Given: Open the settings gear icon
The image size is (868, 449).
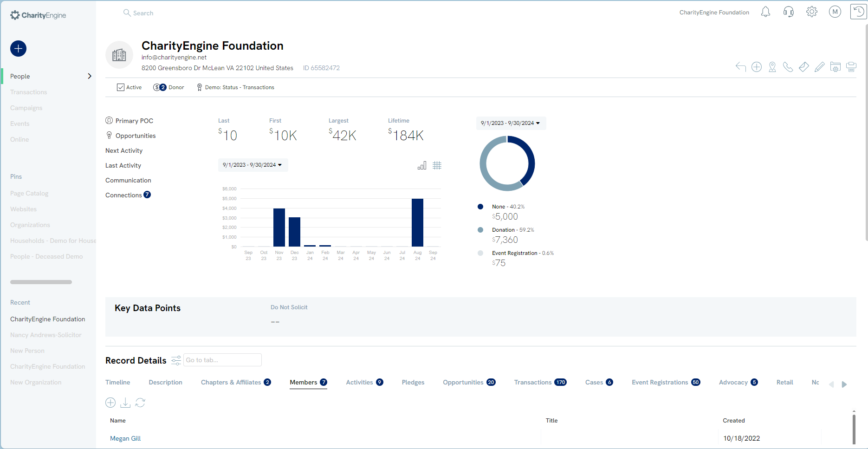Looking at the screenshot, I should coord(811,12).
